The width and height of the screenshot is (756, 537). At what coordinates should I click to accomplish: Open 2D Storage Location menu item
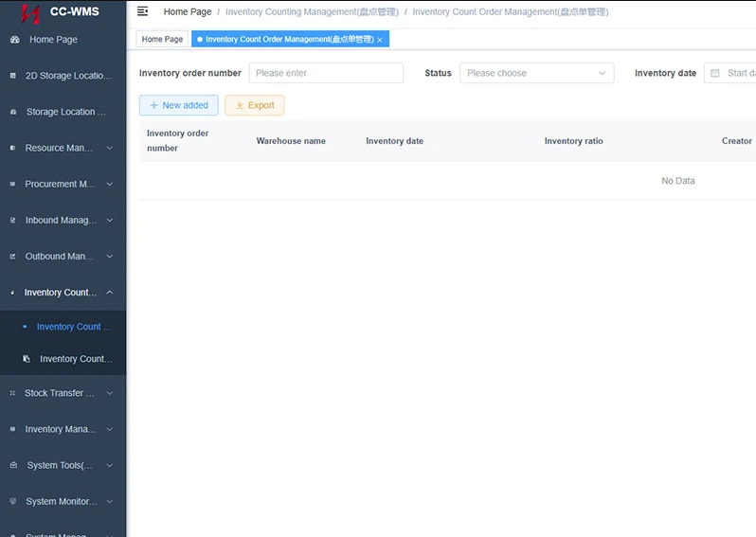63,76
